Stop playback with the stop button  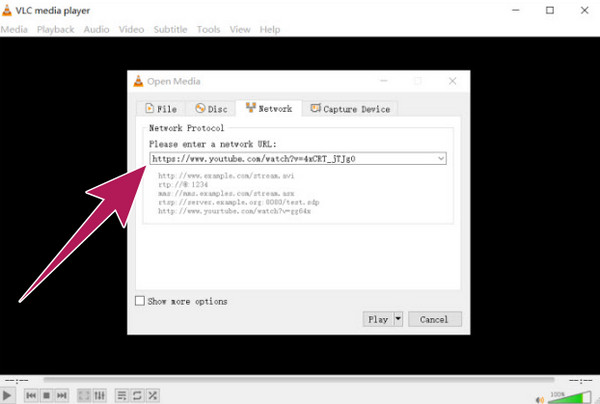click(46, 396)
